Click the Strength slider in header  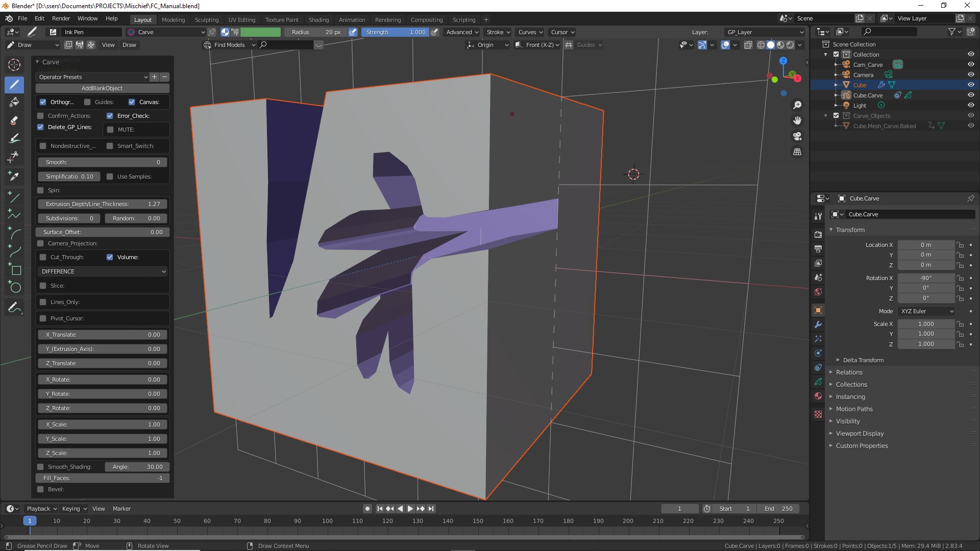point(396,32)
